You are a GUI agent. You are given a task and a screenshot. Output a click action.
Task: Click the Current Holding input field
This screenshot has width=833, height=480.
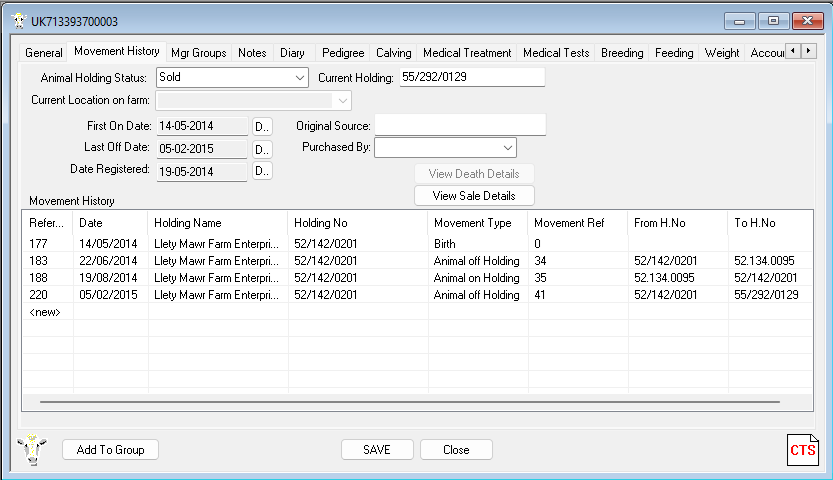pos(472,78)
